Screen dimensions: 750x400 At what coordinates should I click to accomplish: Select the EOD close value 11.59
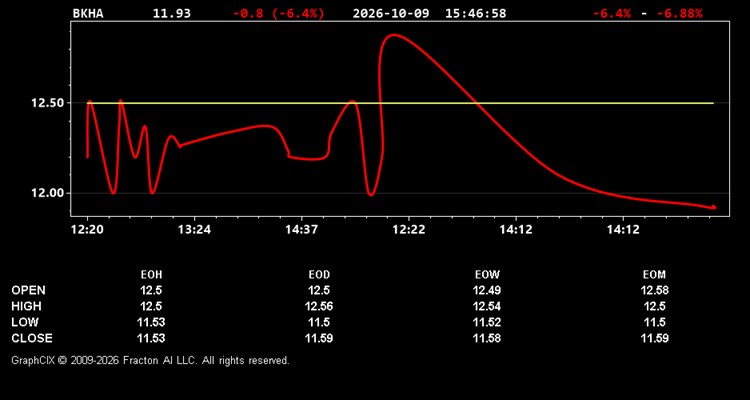coord(319,338)
